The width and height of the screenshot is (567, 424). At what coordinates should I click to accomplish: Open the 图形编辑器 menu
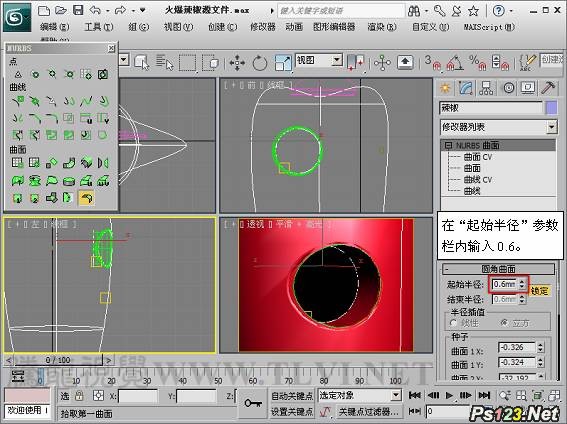click(x=334, y=27)
